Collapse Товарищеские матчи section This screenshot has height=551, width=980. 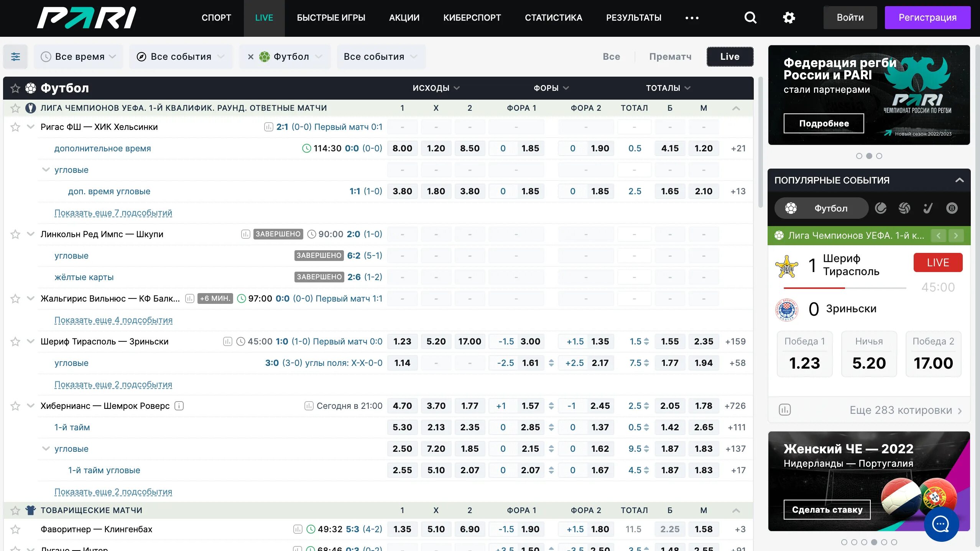pyautogui.click(x=736, y=510)
